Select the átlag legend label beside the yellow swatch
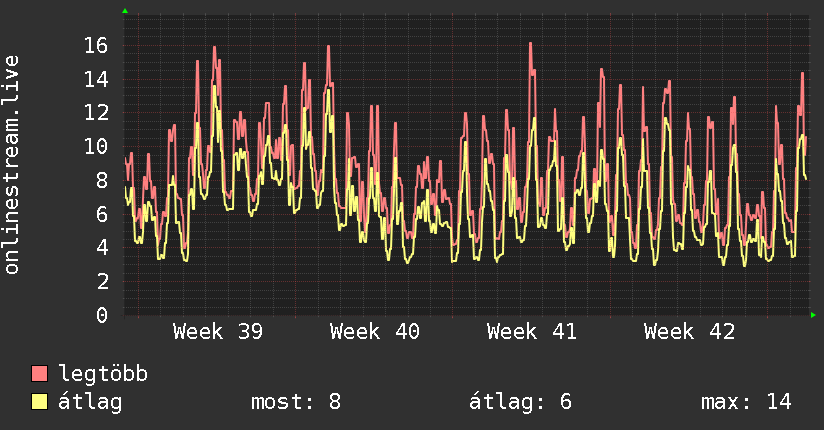Image resolution: width=824 pixels, height=430 pixels. [x=90, y=402]
